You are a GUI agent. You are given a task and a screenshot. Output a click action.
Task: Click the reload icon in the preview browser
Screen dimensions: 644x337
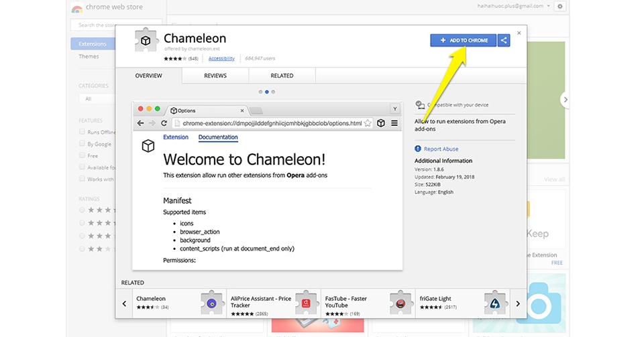(164, 123)
